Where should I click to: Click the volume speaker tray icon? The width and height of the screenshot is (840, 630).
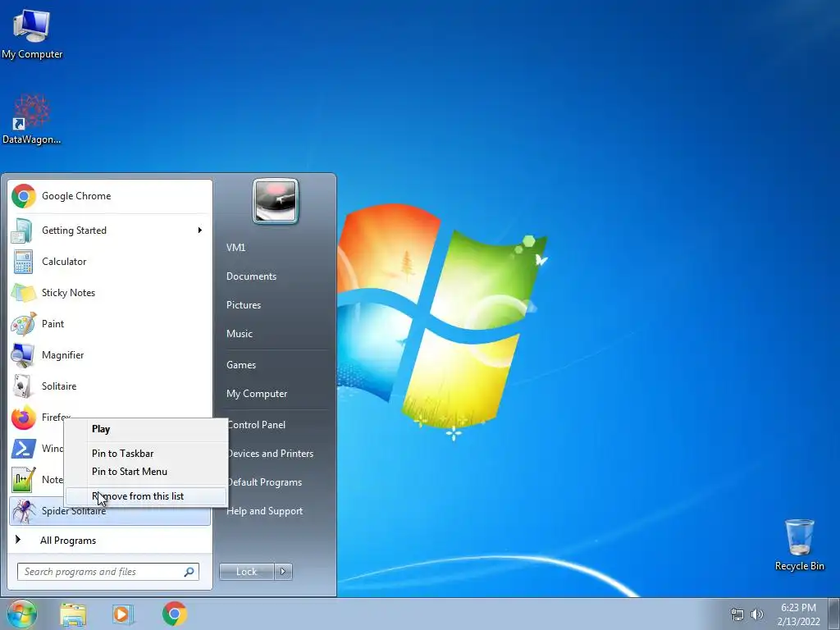click(x=757, y=614)
